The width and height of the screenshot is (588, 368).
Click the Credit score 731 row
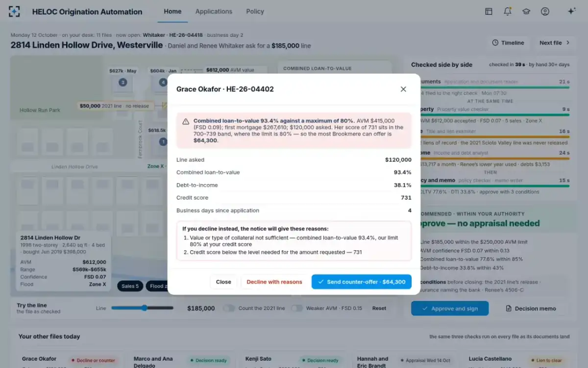pos(294,198)
